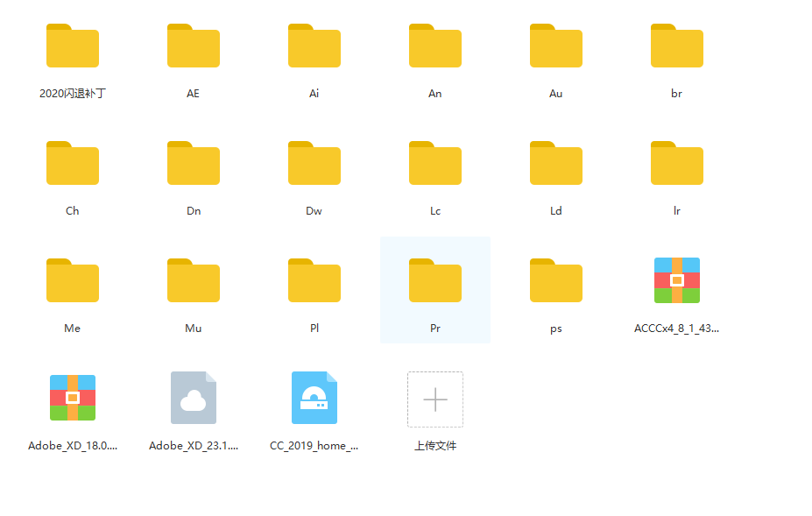This screenshot has width=812, height=516.
Task: Click the An folder icon
Action: click(x=435, y=46)
